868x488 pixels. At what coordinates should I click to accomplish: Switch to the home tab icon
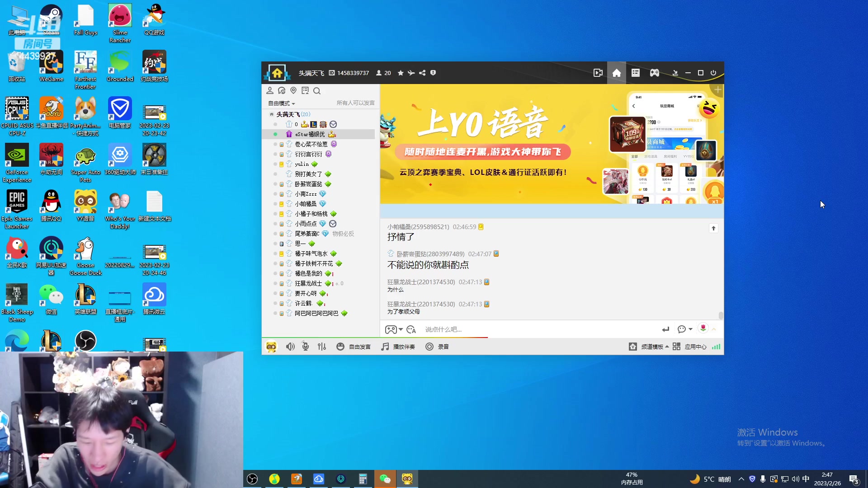pyautogui.click(x=617, y=73)
